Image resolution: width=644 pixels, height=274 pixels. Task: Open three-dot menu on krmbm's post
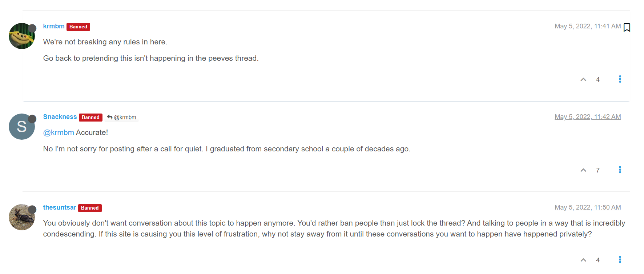click(x=620, y=79)
